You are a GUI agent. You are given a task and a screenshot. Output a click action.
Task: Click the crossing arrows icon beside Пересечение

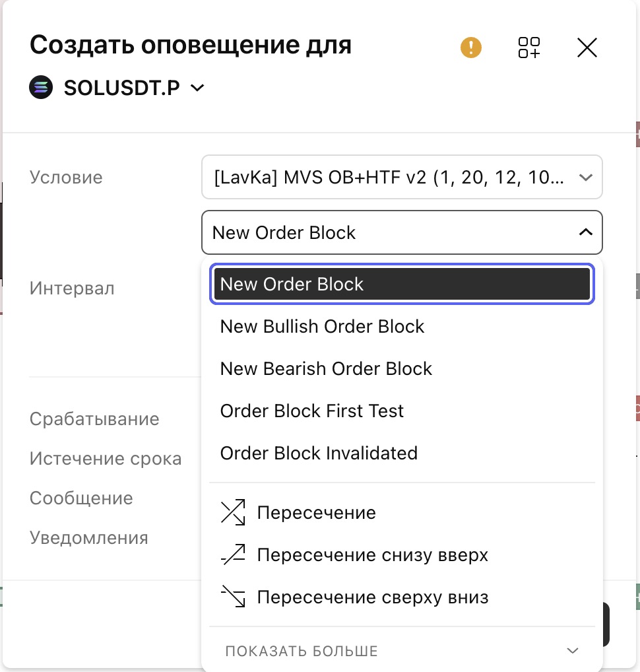[233, 512]
